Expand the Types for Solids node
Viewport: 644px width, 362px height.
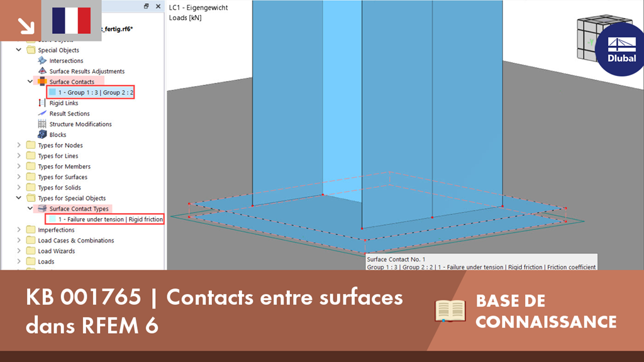click(19, 187)
